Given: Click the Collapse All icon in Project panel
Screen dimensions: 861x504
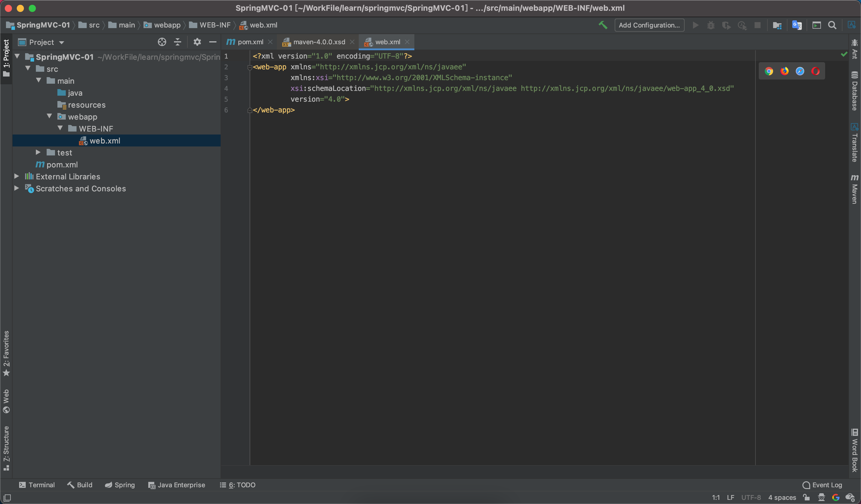Looking at the screenshot, I should 177,42.
